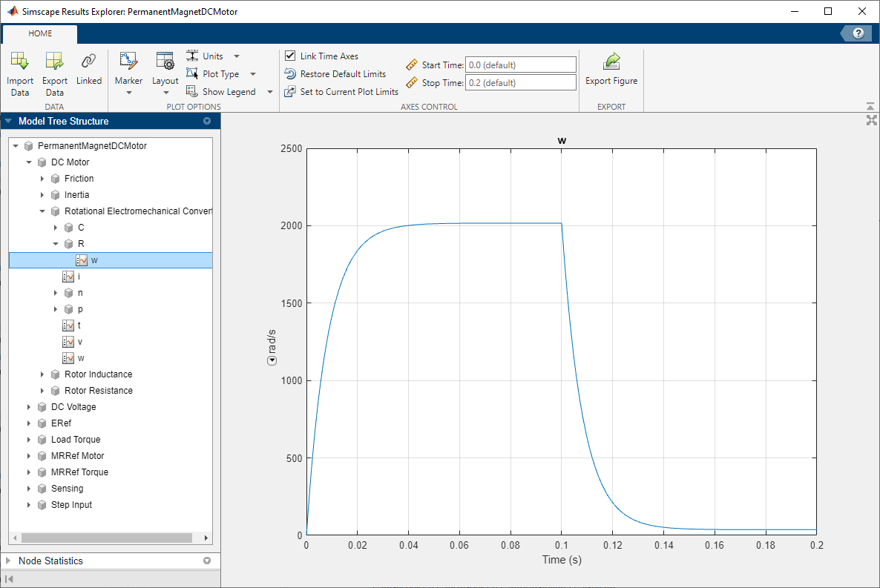Open the Help question mark icon
The image size is (880, 588).
click(x=858, y=33)
